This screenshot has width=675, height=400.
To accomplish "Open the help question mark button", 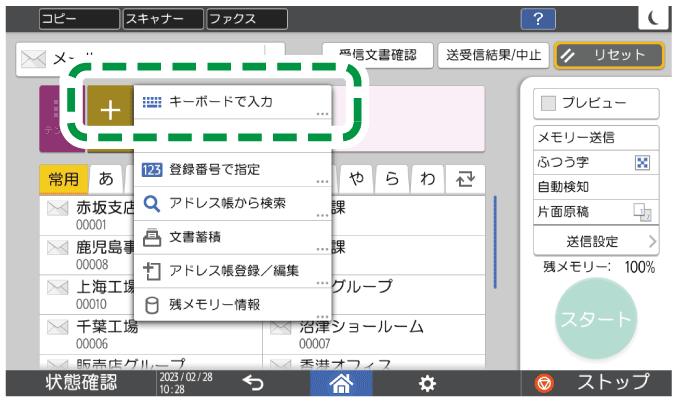I will (x=538, y=19).
